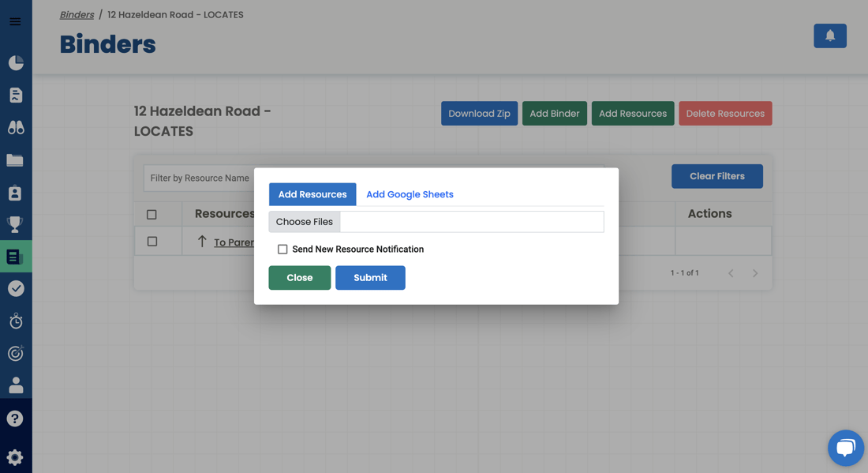The image size is (868, 473).
Task: Click the user profile icon in the sidebar
Action: [16, 385]
